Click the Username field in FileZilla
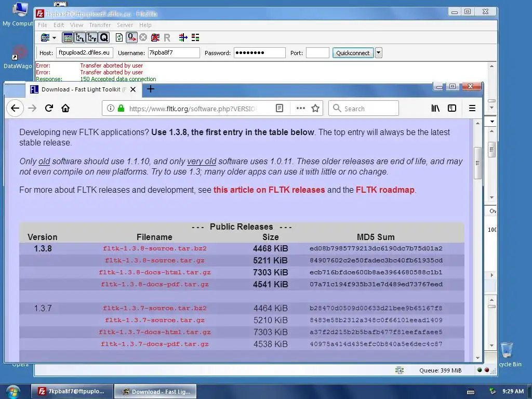 [174, 52]
